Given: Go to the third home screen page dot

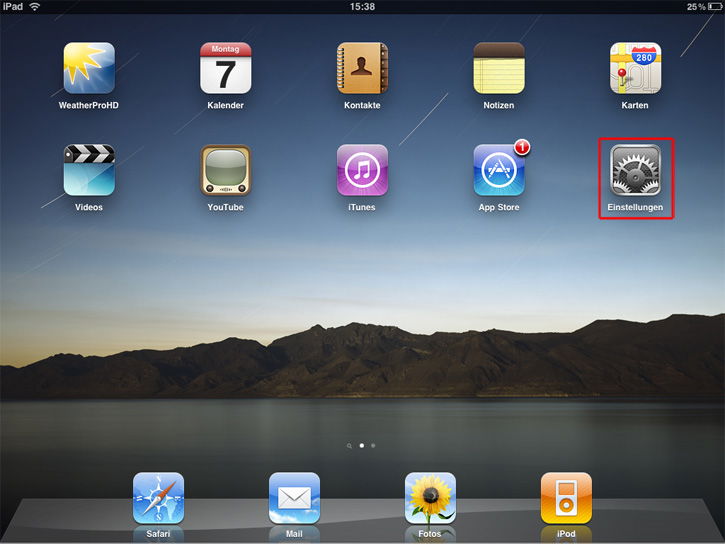Looking at the screenshot, I should coord(373,446).
